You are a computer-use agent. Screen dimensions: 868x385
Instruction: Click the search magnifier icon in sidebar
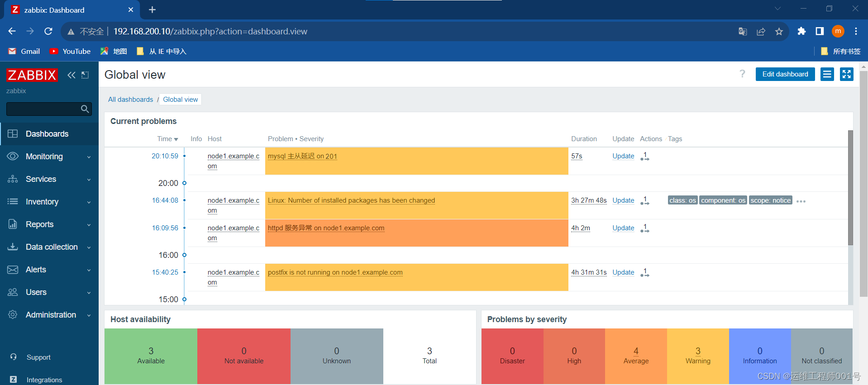(85, 109)
